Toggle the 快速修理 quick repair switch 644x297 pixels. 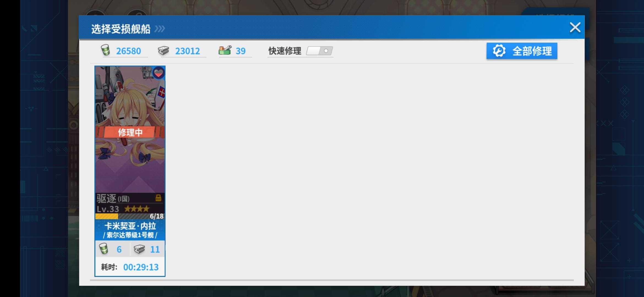[319, 51]
